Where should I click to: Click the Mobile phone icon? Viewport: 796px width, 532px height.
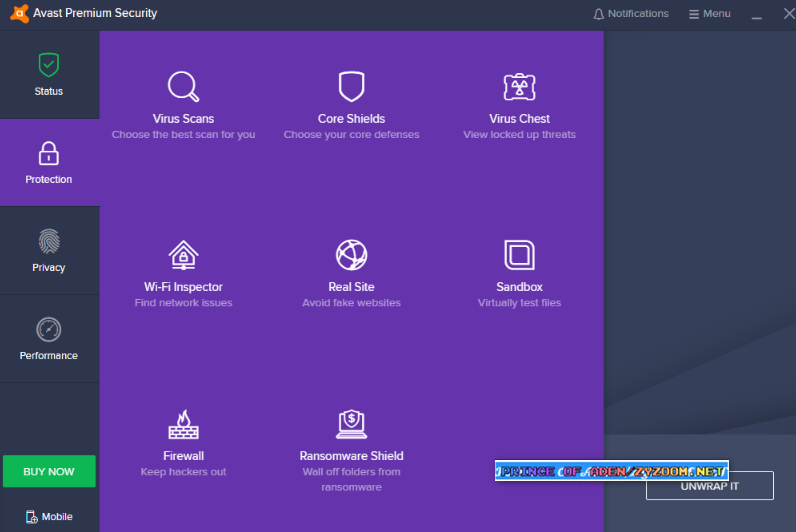coord(31,517)
